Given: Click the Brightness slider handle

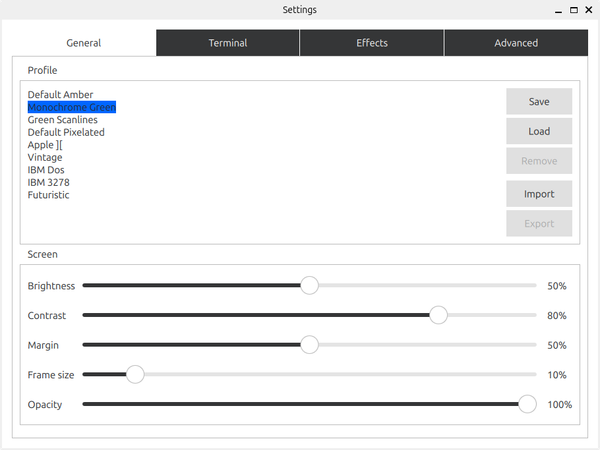Looking at the screenshot, I should tap(309, 285).
